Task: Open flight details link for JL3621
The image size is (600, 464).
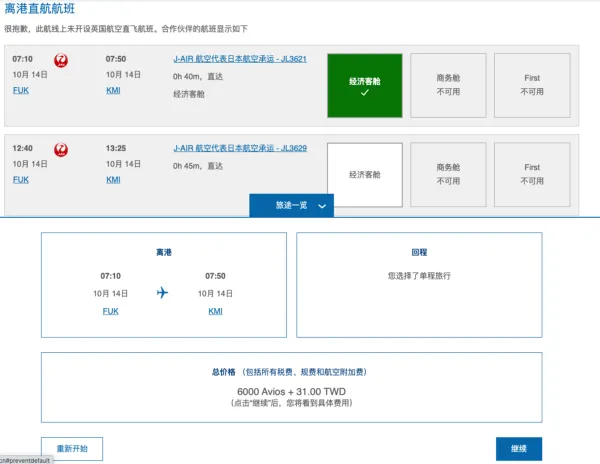Action: 240,59
